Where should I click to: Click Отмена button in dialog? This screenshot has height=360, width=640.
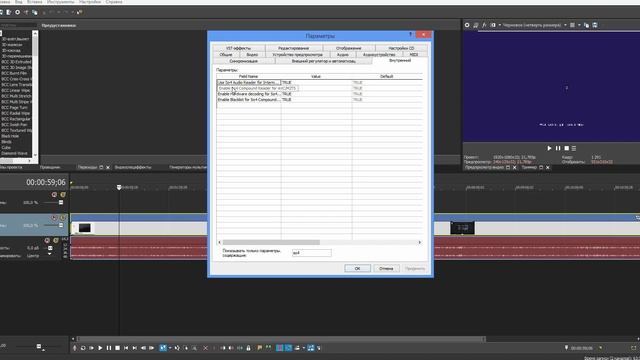[386, 268]
